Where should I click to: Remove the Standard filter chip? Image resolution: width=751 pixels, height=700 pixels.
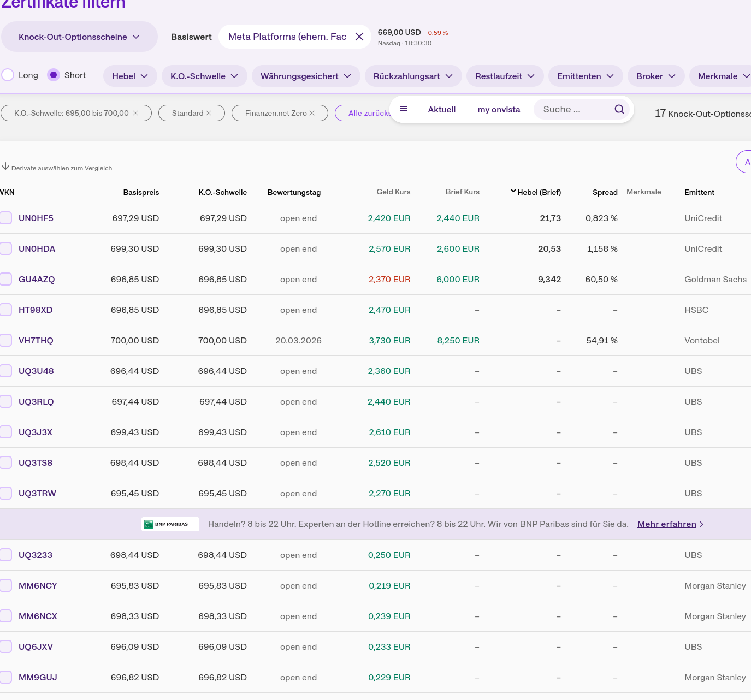tap(209, 113)
